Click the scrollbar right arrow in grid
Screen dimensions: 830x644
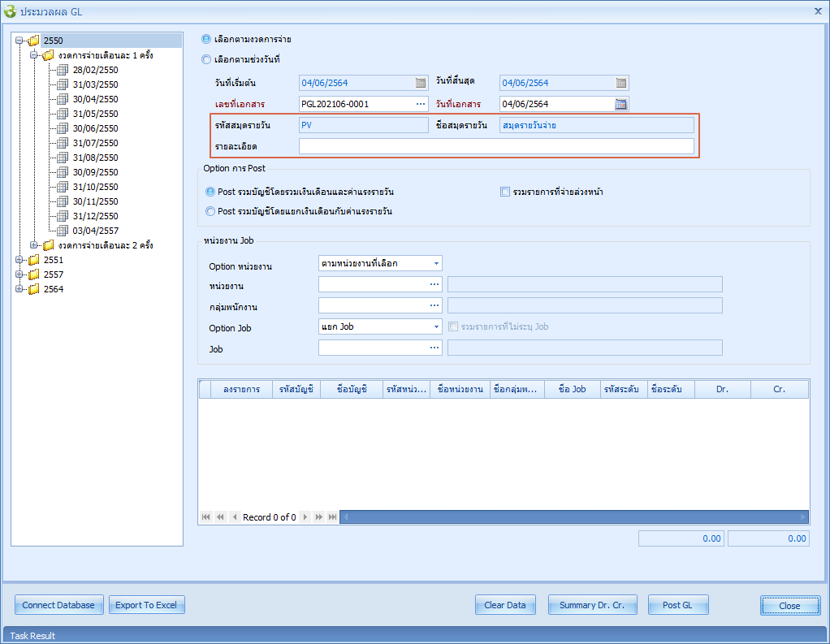tap(802, 517)
